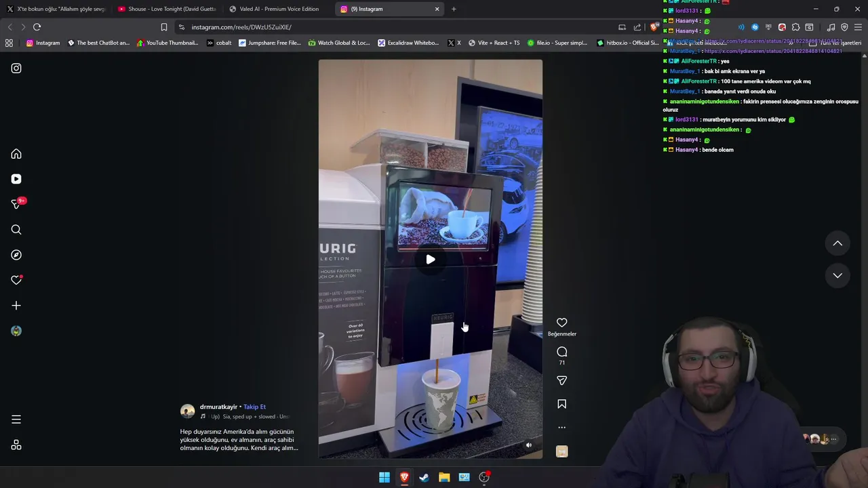Open Jumpshare: Free File bookmark
Viewport: 868px width, 488px height.
tap(269, 43)
